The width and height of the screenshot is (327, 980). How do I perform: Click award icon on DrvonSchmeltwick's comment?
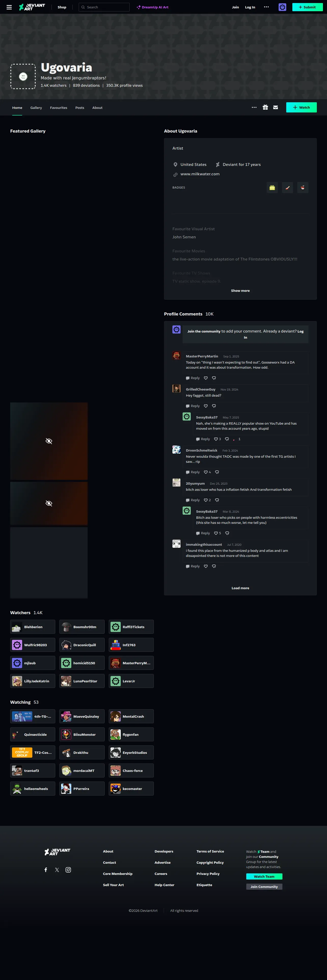217,472
